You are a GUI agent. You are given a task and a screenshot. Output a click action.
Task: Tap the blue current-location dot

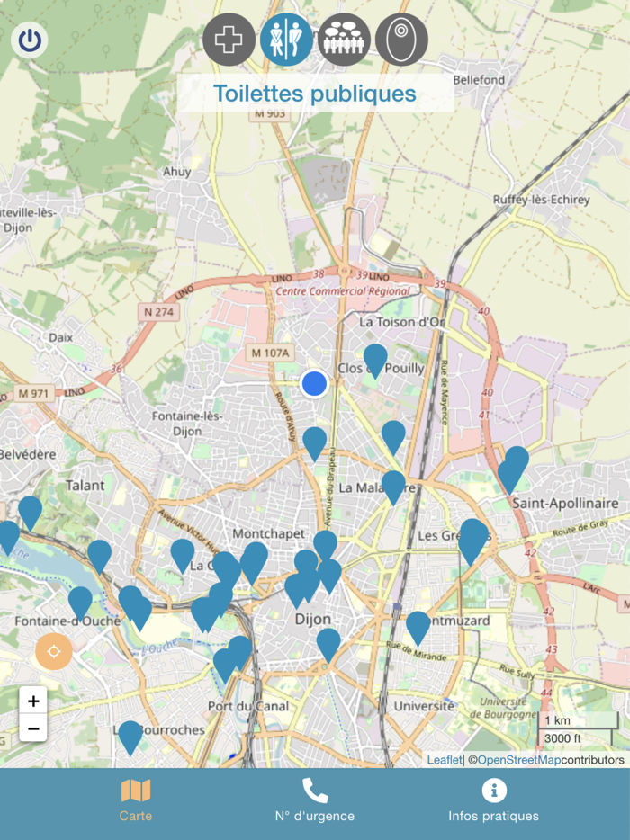pyautogui.click(x=314, y=383)
